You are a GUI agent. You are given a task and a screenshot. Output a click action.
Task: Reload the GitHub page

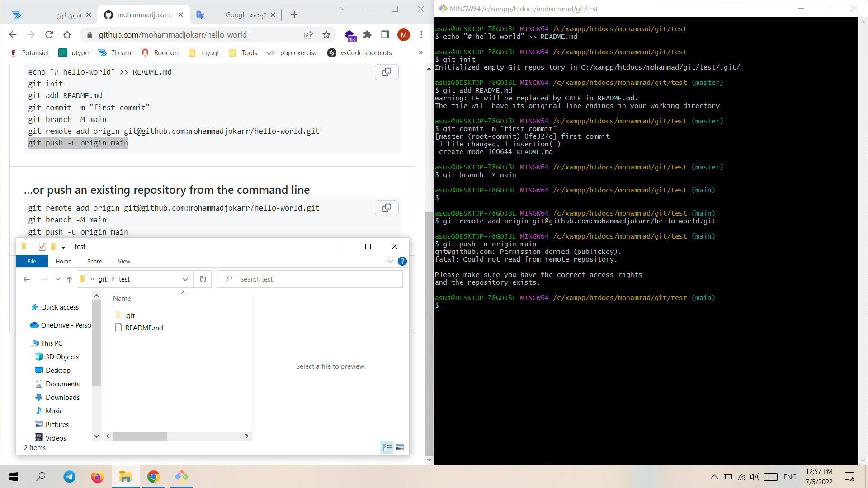point(49,35)
